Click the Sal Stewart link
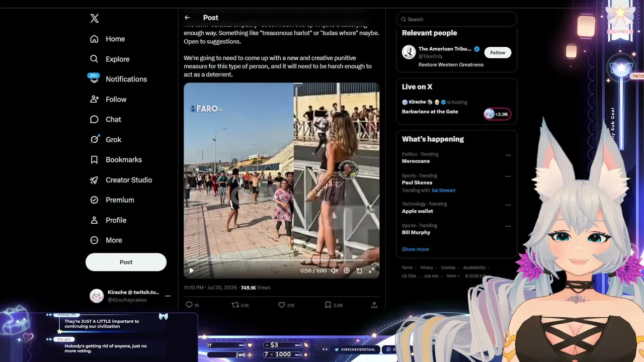The height and width of the screenshot is (362, 644). (x=443, y=191)
